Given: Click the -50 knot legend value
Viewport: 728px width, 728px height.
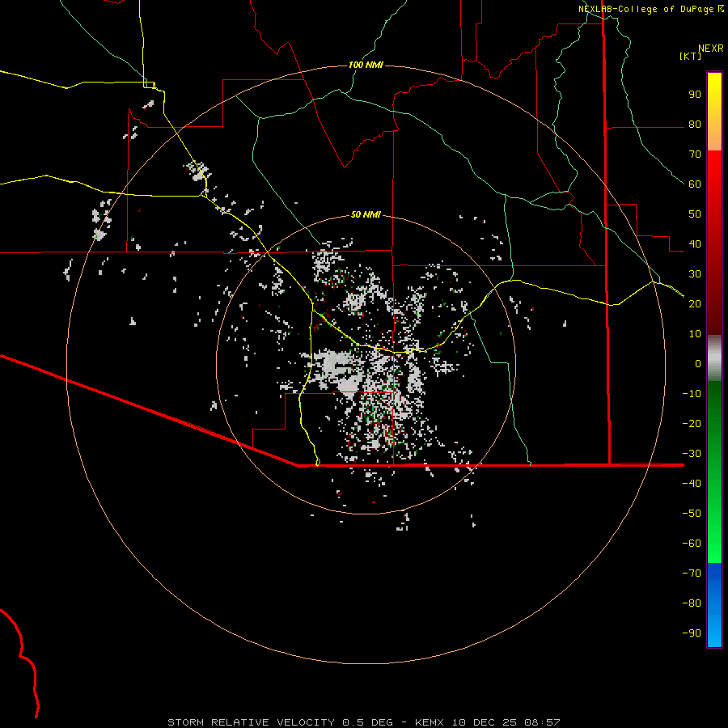Looking at the screenshot, I should click(692, 514).
